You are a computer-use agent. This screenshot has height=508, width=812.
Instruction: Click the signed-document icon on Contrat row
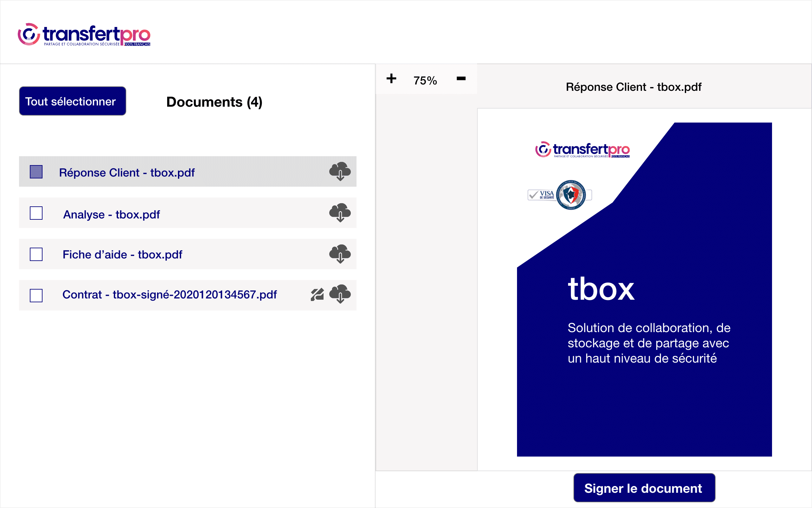click(317, 295)
